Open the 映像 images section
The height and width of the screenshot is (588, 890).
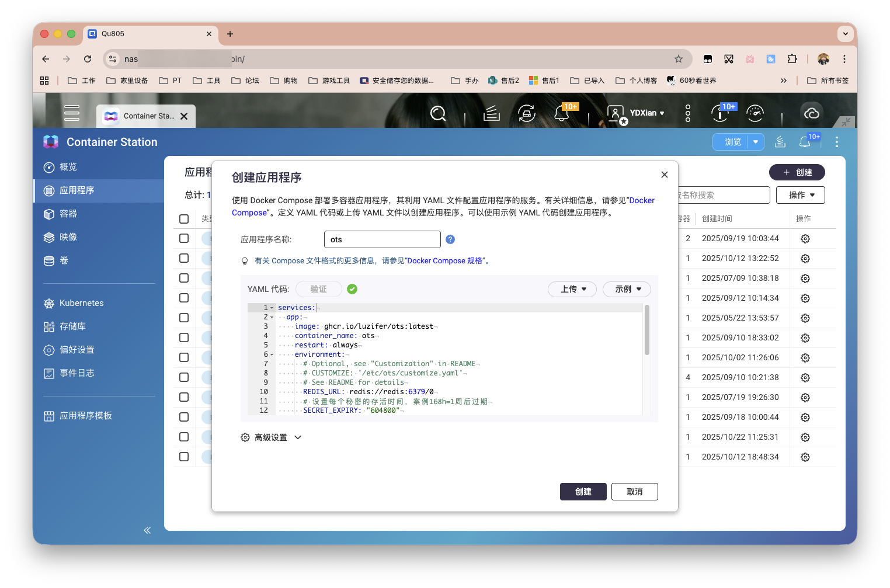pos(68,237)
